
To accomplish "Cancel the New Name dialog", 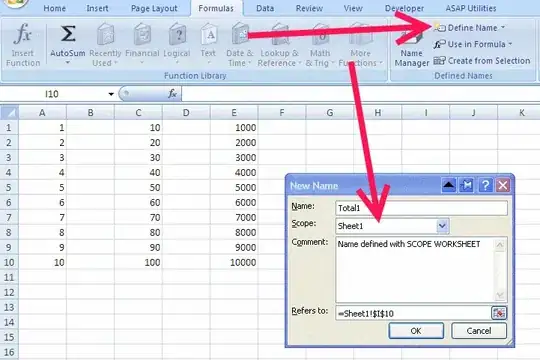I will coord(479,331).
